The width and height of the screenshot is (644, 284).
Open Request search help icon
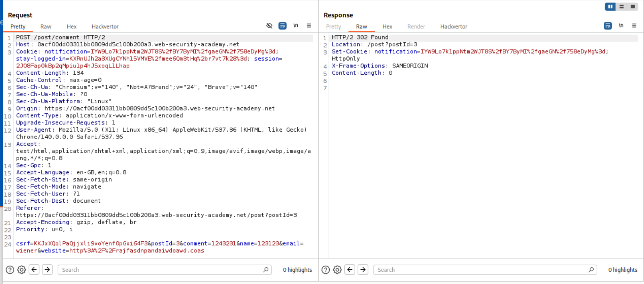point(10,270)
